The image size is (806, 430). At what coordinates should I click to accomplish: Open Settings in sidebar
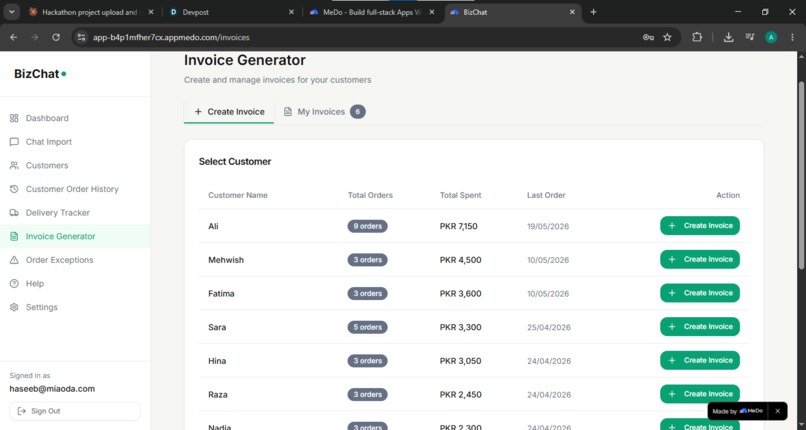pos(75,307)
